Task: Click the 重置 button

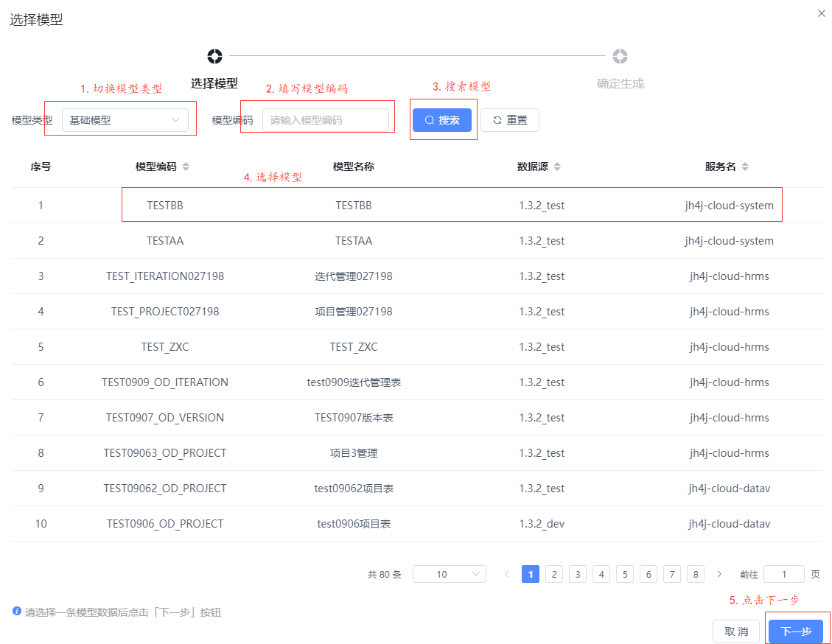Action: tap(510, 120)
